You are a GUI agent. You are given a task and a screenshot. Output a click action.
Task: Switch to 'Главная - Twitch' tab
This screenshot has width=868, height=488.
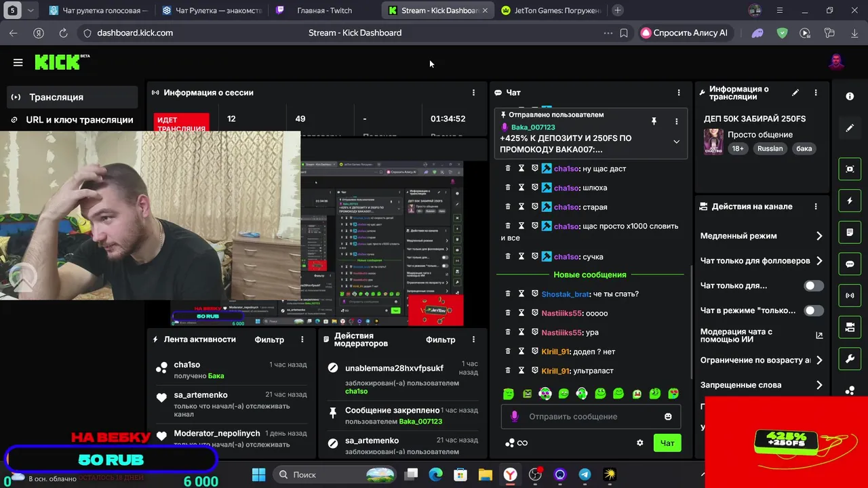coord(324,10)
